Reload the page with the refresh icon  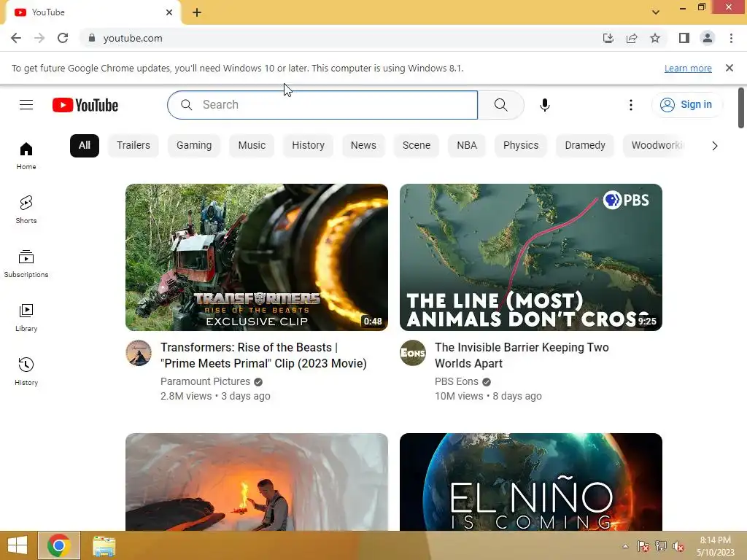coord(63,38)
